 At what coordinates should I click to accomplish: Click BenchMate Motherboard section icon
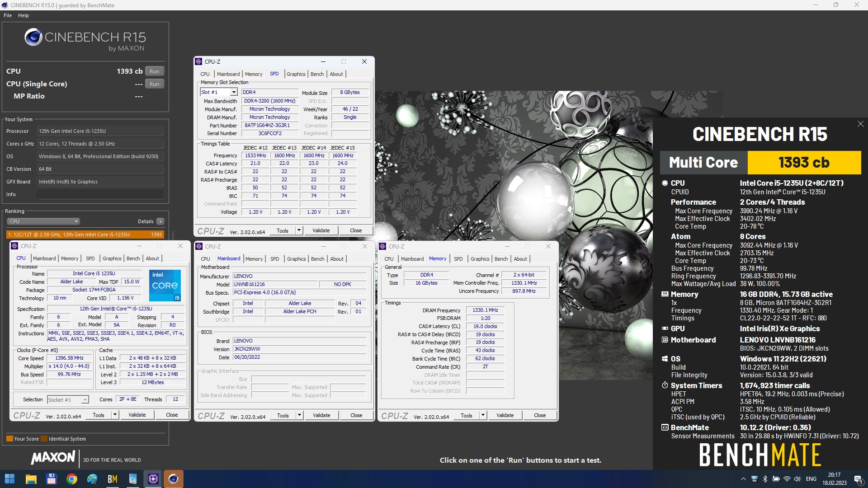[x=665, y=340]
